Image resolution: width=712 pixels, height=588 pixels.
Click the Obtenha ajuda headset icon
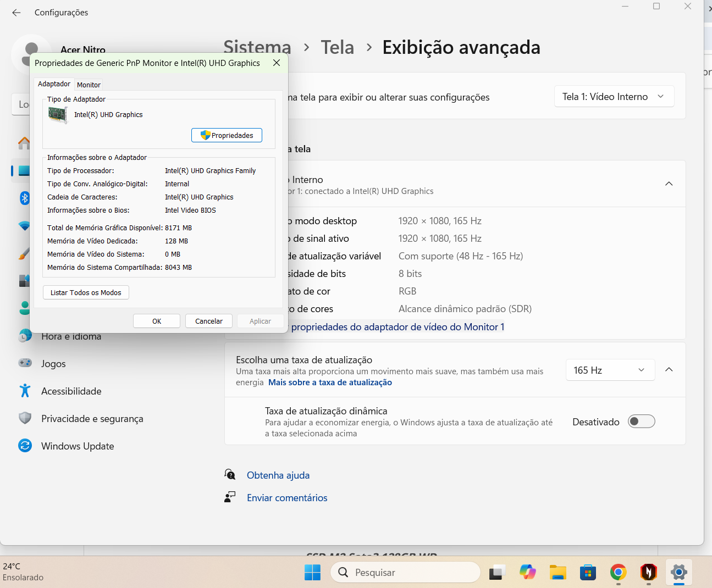pyautogui.click(x=230, y=474)
